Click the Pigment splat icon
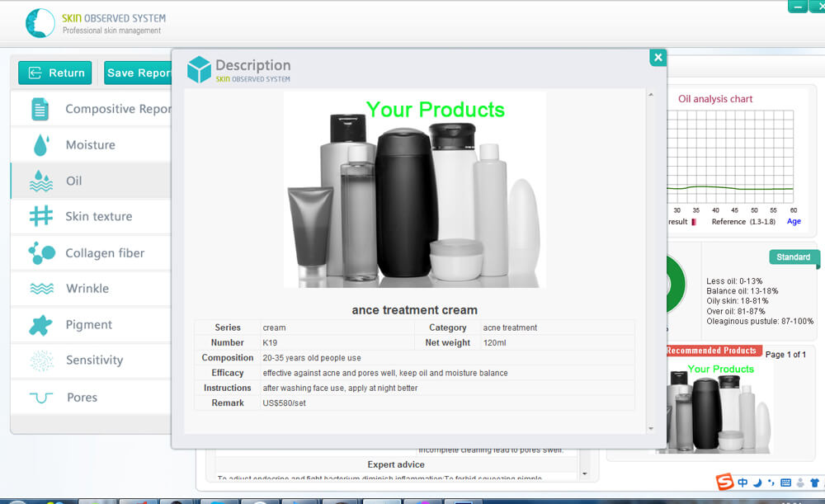Image resolution: width=825 pixels, height=504 pixels. click(40, 325)
